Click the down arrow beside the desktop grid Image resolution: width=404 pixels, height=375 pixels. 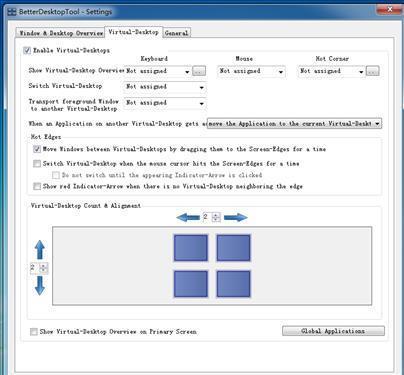click(x=40, y=285)
